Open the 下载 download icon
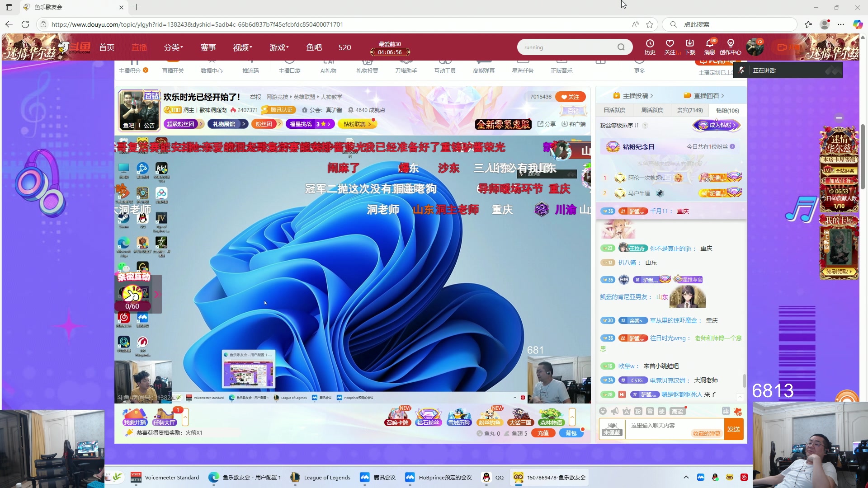The width and height of the screenshot is (868, 488). (689, 47)
